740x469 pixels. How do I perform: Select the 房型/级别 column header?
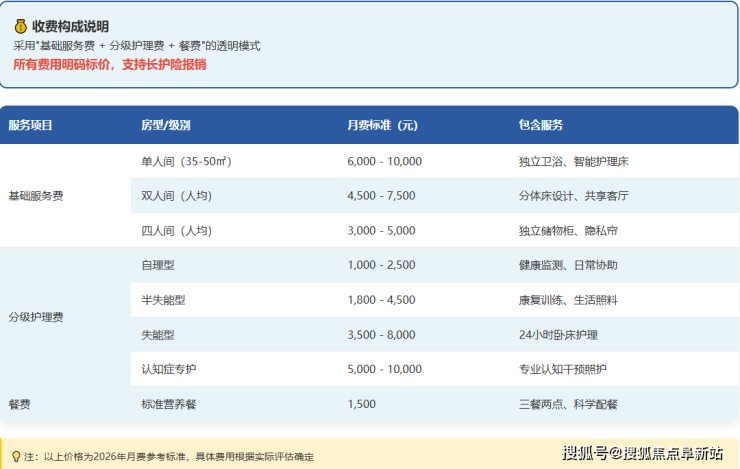(x=166, y=125)
